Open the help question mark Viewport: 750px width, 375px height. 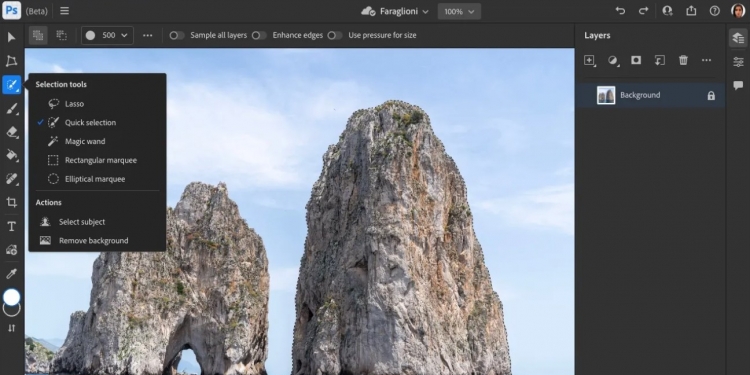coord(715,11)
